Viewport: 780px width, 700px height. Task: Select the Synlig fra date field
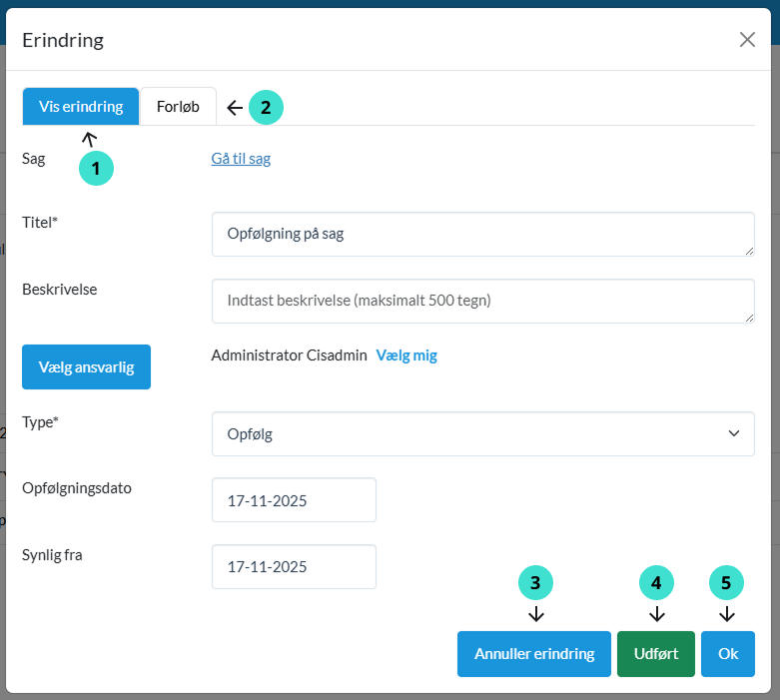pos(294,567)
